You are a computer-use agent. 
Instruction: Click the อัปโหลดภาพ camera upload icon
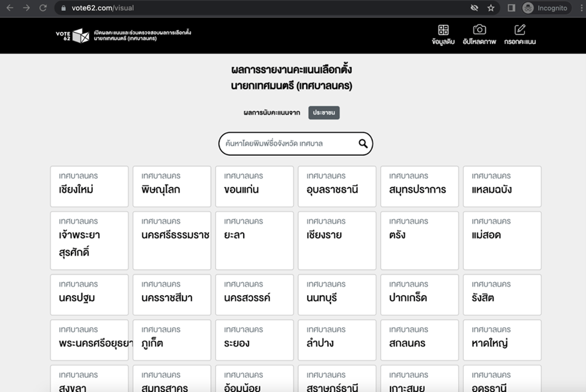click(x=479, y=30)
